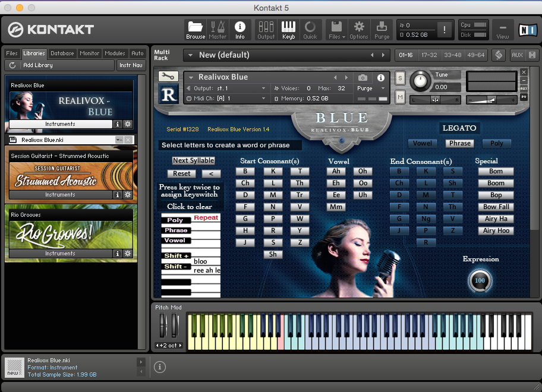Click the Realivox Blue library banner

tap(71, 105)
